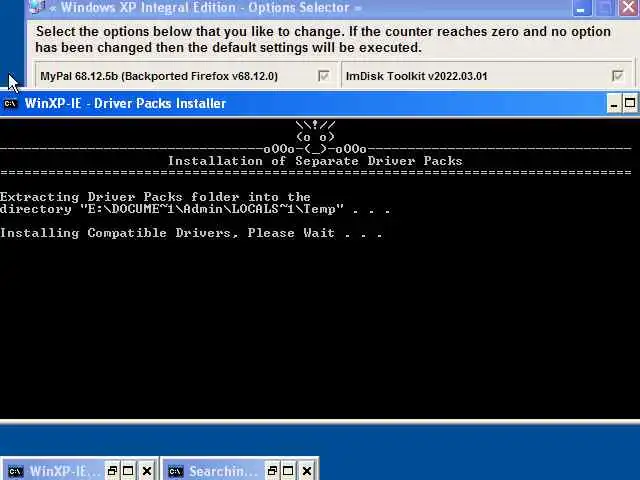This screenshot has height=480, width=640.
Task: Click the directory path E:\DOCUME~1\Admin\LOCALS~1\Temp
Action: click(211, 209)
